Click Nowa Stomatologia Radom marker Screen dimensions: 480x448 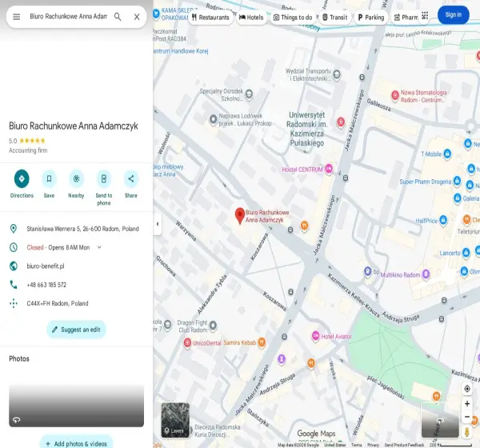pos(395,95)
